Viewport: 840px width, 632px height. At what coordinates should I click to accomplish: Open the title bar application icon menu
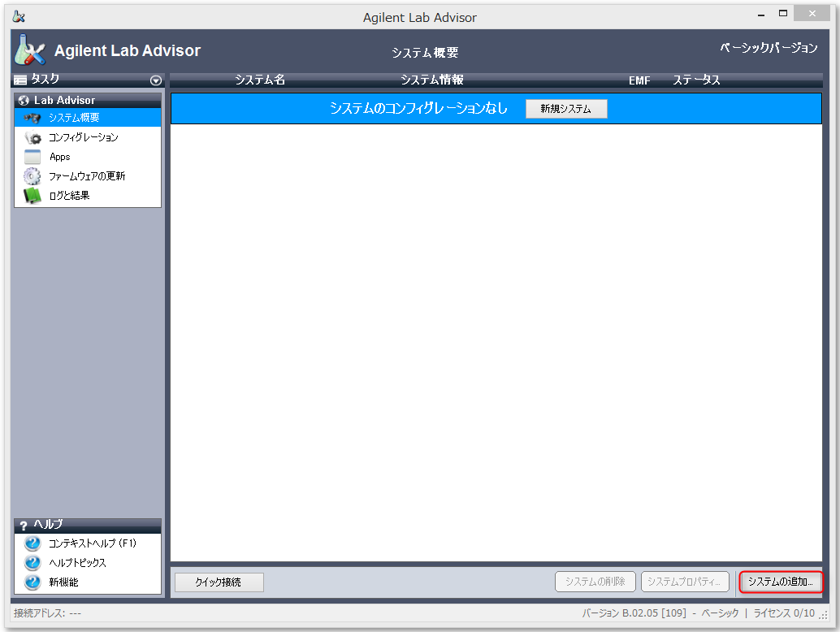tap(19, 17)
